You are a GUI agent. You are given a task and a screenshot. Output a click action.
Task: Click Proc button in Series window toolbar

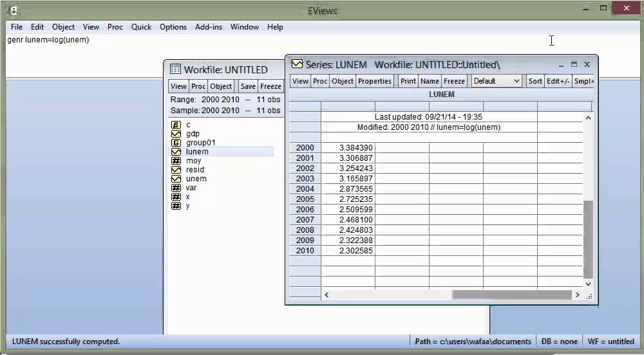(x=320, y=81)
